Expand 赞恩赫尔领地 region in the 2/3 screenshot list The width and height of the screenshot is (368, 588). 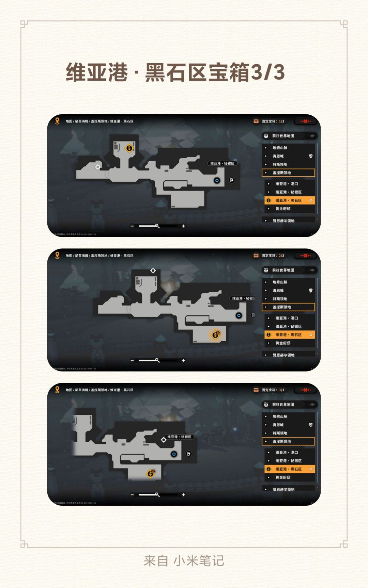(288, 355)
